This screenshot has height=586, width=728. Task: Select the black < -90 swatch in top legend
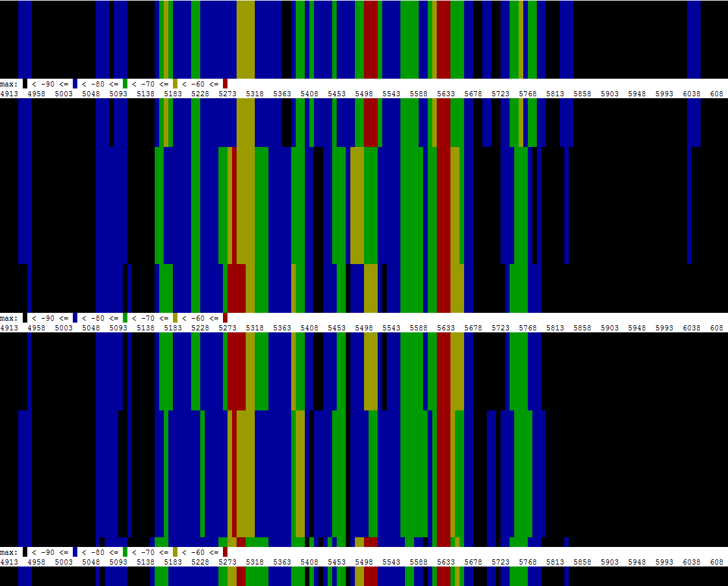(x=23, y=83)
